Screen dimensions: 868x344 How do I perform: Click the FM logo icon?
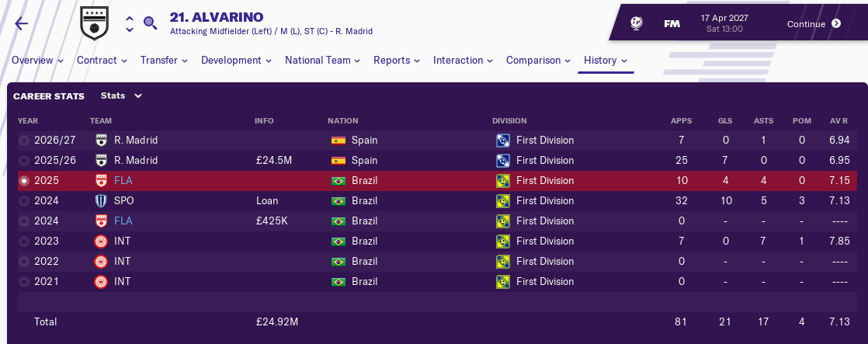pyautogui.click(x=672, y=24)
